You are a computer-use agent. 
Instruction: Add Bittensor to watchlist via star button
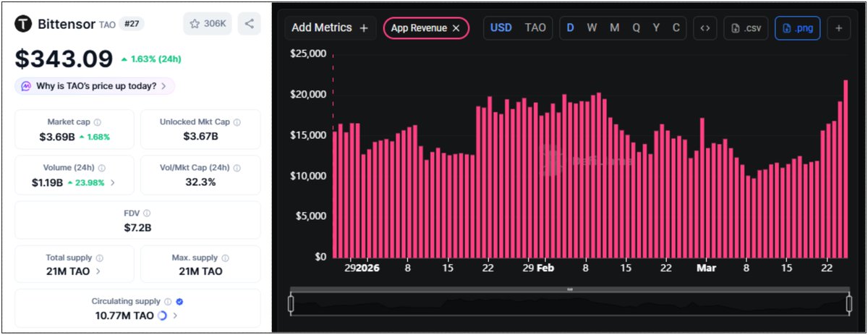click(x=208, y=24)
